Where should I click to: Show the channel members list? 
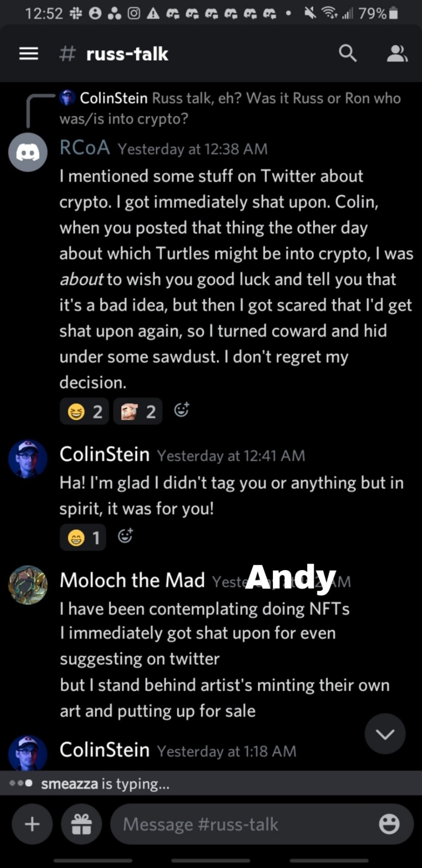[397, 54]
